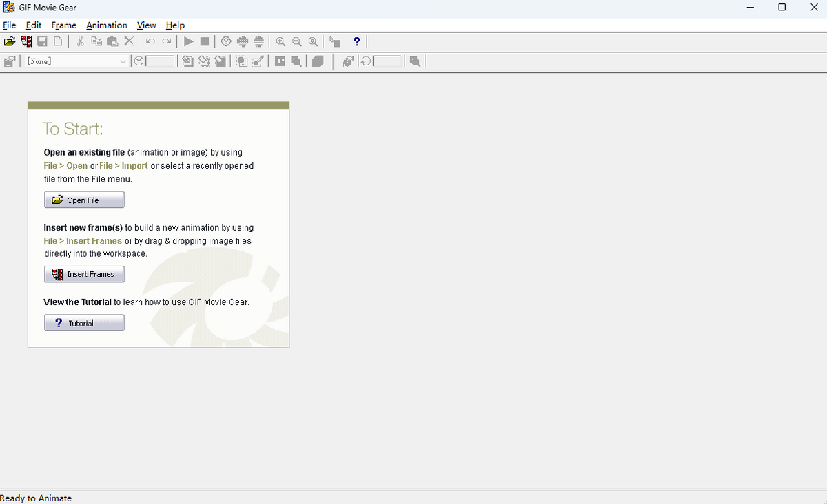Click the Paste clipboard toolbar icon

point(112,42)
